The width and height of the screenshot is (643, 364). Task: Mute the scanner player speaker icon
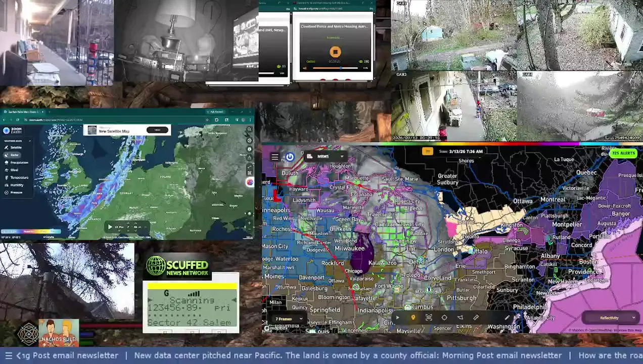pos(304,68)
